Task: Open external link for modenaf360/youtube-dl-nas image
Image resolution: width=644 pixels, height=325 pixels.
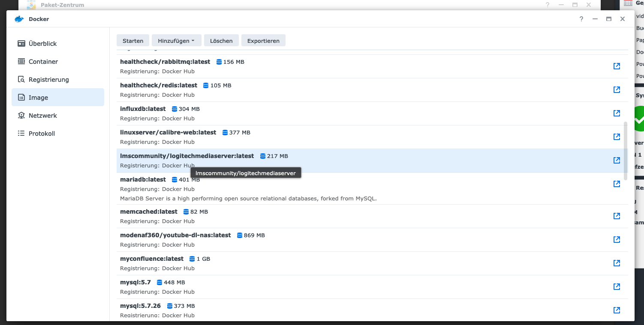Action: point(617,239)
